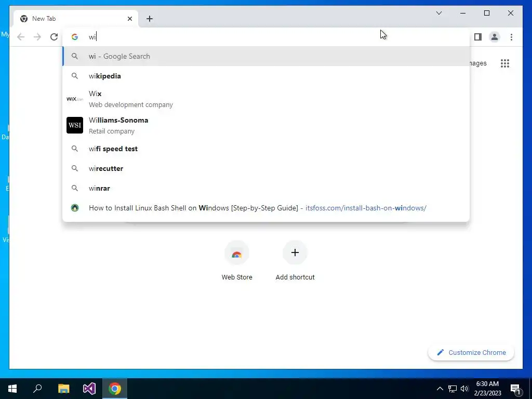Choose the winrar suggestion
The width and height of the screenshot is (532, 399).
point(267,188)
